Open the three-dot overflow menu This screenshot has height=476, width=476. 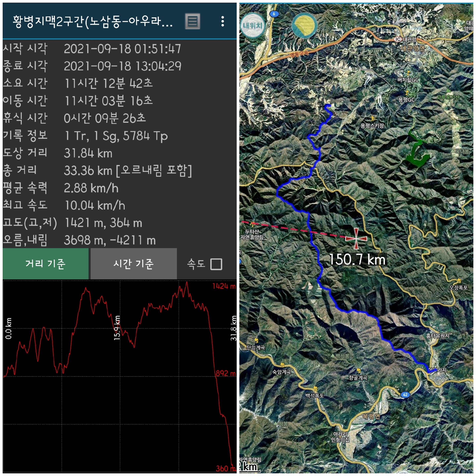222,21
